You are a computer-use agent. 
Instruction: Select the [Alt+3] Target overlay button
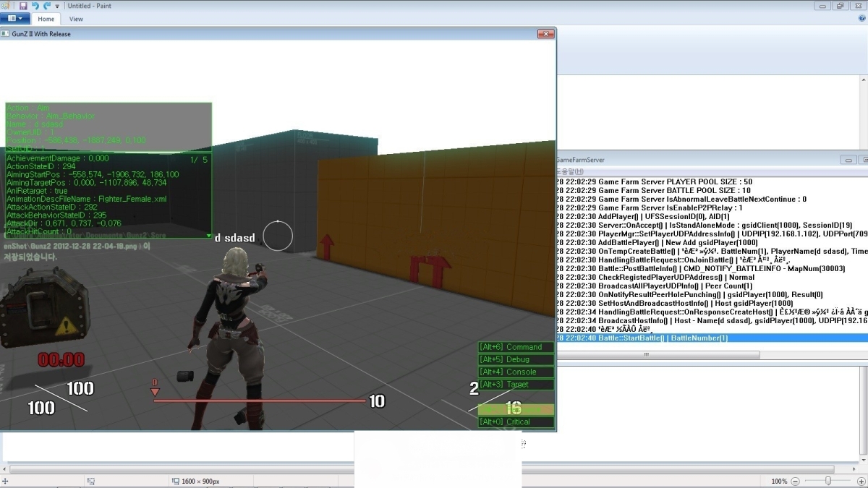coord(516,384)
